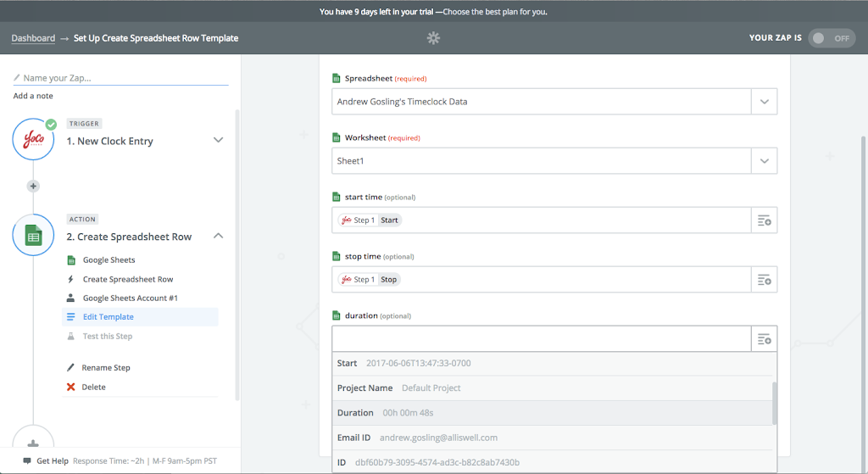Click Choose the best plan for you link
Screen dimensions: 868x474
[495, 12]
